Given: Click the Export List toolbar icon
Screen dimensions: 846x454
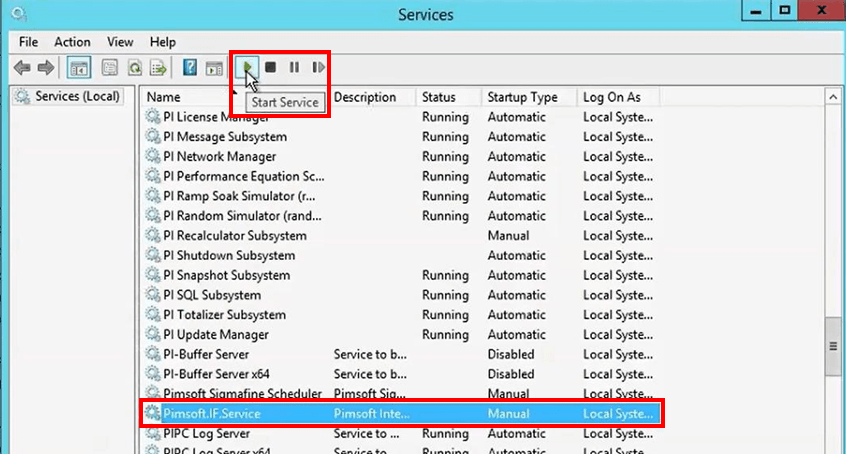Looking at the screenshot, I should [x=159, y=68].
